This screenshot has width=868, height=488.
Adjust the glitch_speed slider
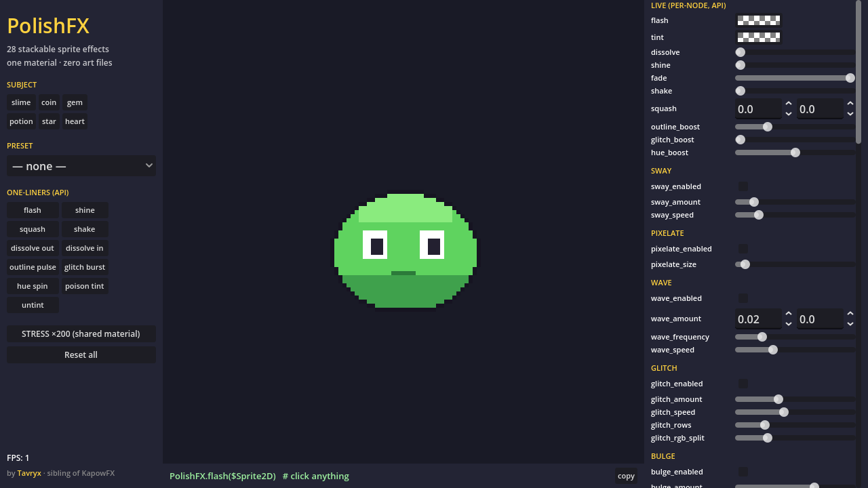[x=795, y=412]
